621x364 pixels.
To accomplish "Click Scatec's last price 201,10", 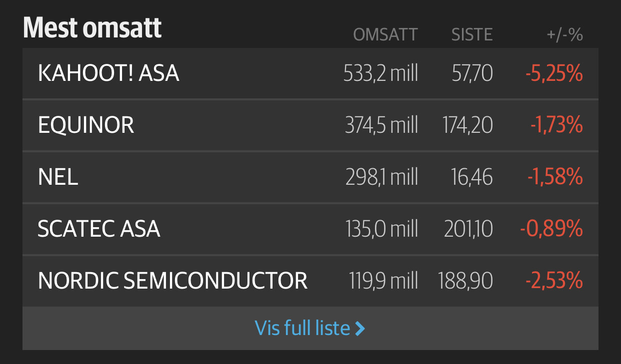I will [x=468, y=229].
